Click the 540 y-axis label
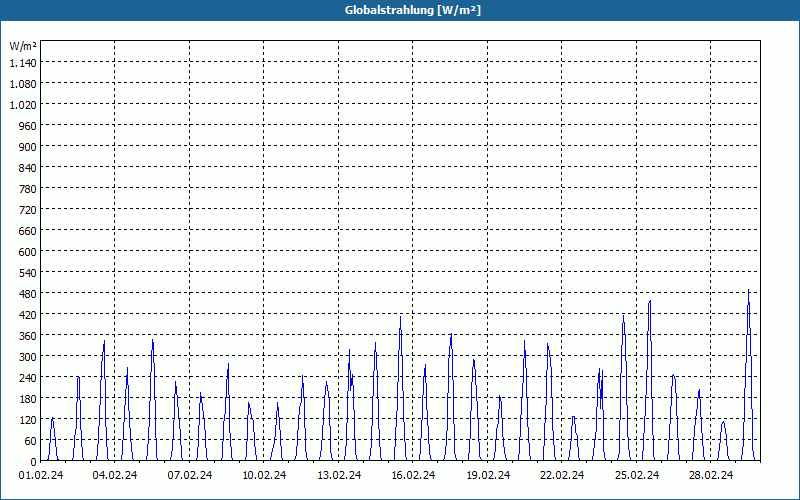 [28, 272]
